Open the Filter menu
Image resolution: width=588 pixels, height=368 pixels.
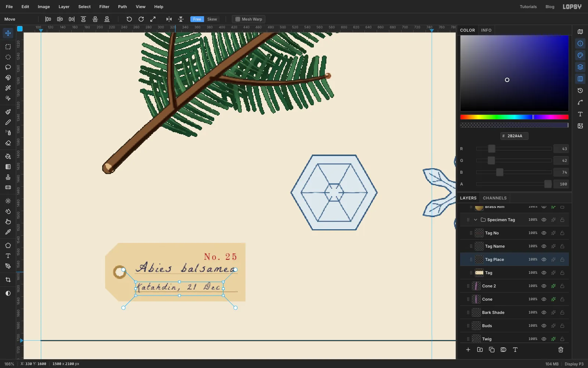pos(104,7)
